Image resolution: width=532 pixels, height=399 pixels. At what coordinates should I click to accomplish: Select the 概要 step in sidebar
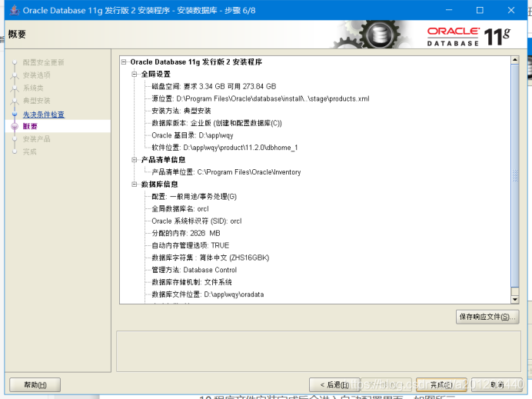tap(30, 127)
